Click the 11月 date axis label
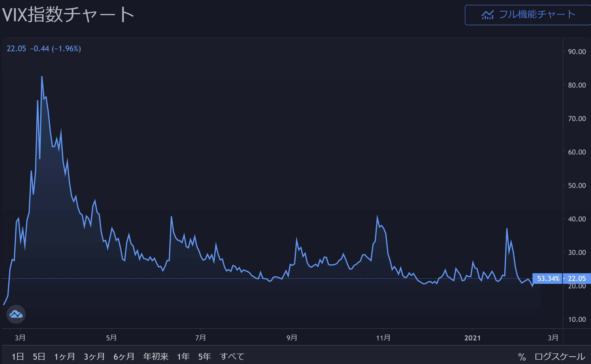Image resolution: width=591 pixels, height=364 pixels. click(383, 338)
